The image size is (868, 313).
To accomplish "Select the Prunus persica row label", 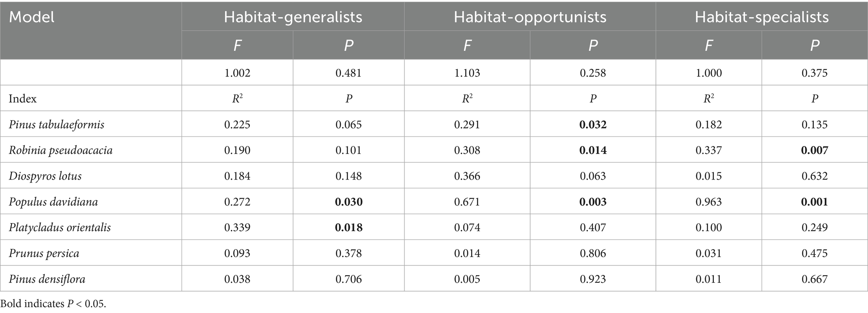I will coord(44,253).
